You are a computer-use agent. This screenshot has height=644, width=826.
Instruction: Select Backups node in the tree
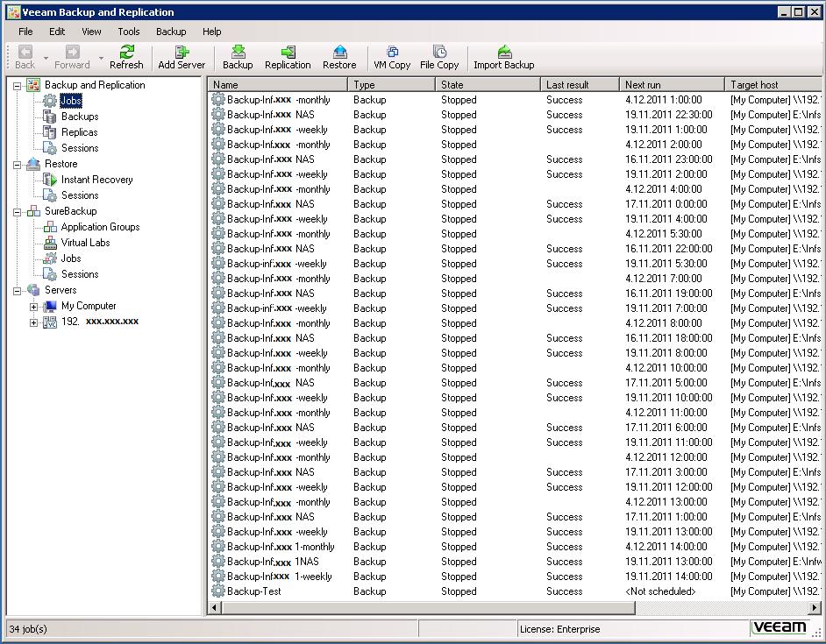(80, 117)
